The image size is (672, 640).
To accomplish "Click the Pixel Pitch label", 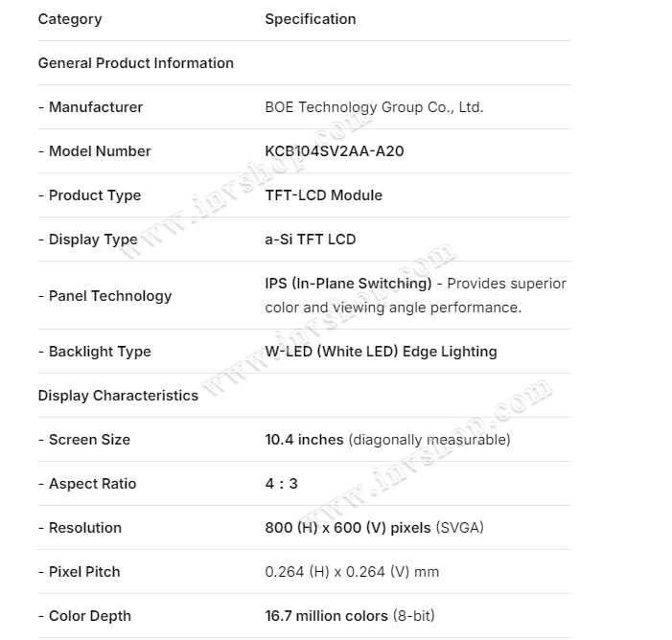I will point(84,572).
